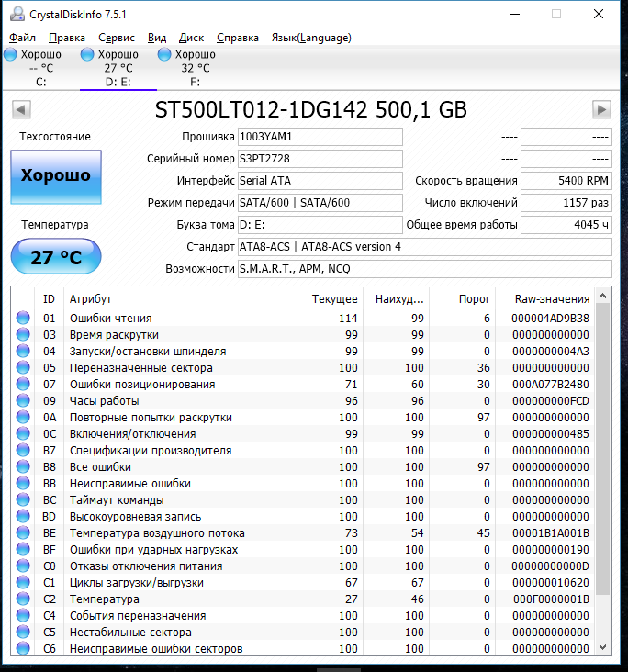This screenshot has width=628, height=672.
Task: Click status circle for Повторные попытки раскрутки
Action: [23, 417]
